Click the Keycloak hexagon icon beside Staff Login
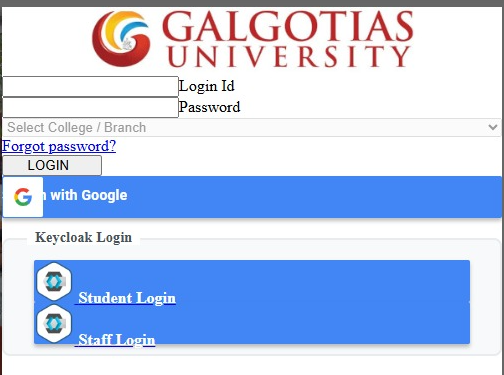This screenshot has height=375, width=504. point(54,324)
